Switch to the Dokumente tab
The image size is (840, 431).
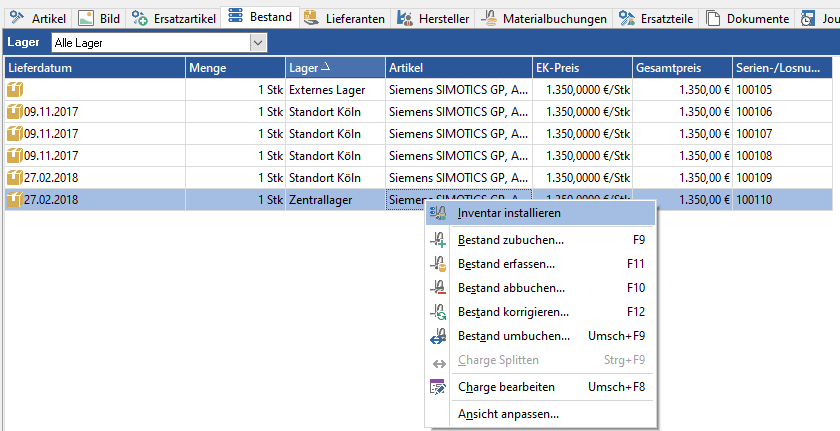point(747,19)
